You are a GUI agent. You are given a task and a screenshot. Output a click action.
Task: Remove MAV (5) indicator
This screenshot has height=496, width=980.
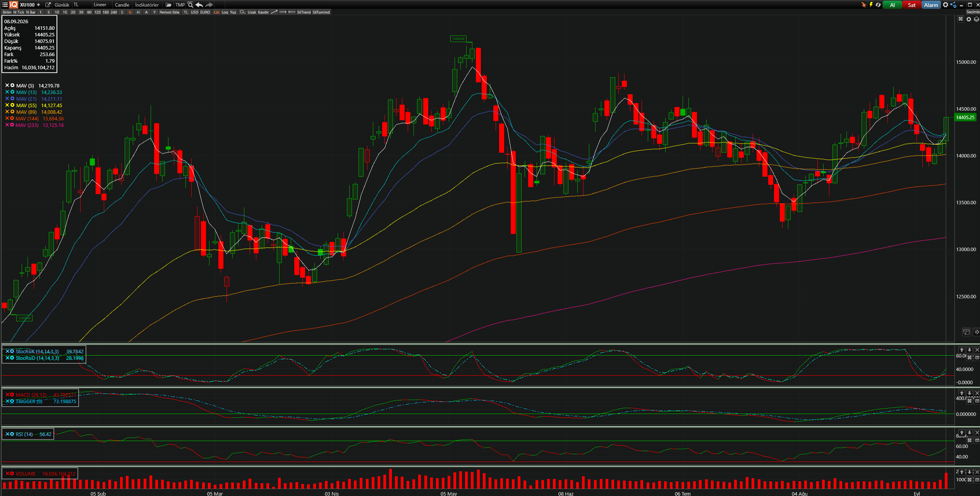click(x=7, y=86)
